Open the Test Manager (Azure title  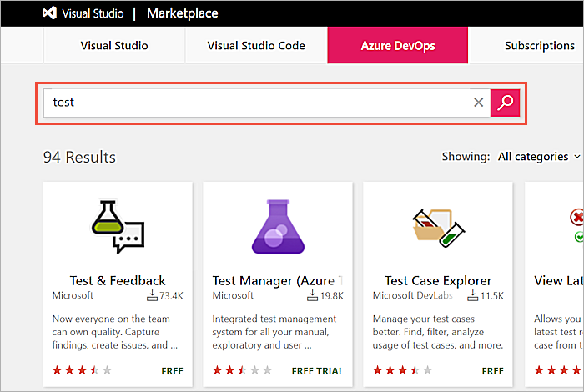coord(278,281)
